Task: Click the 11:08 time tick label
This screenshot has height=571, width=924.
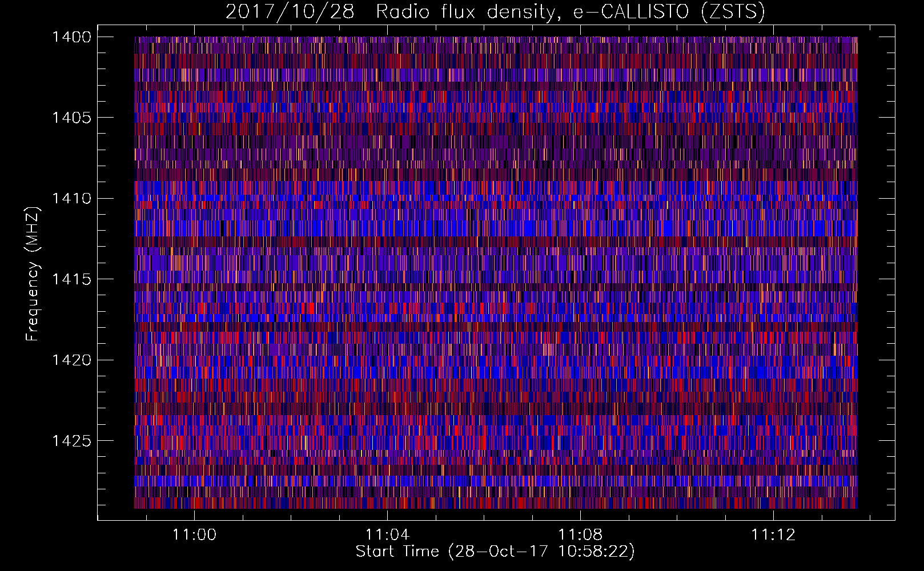Action: click(x=580, y=534)
